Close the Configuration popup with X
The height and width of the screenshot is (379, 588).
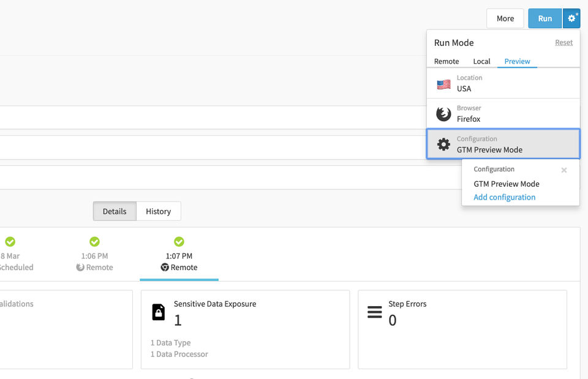click(563, 170)
